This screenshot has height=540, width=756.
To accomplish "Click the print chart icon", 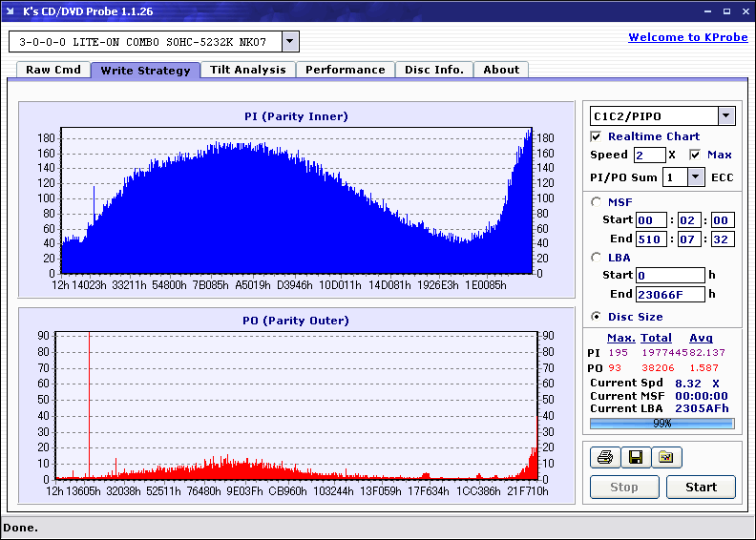I will (x=605, y=458).
